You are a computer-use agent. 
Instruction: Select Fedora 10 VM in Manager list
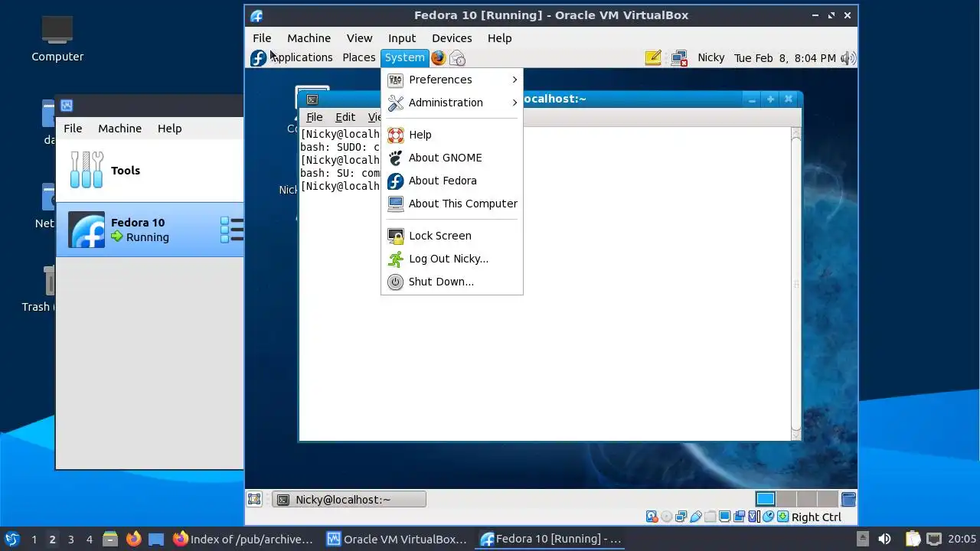point(150,230)
